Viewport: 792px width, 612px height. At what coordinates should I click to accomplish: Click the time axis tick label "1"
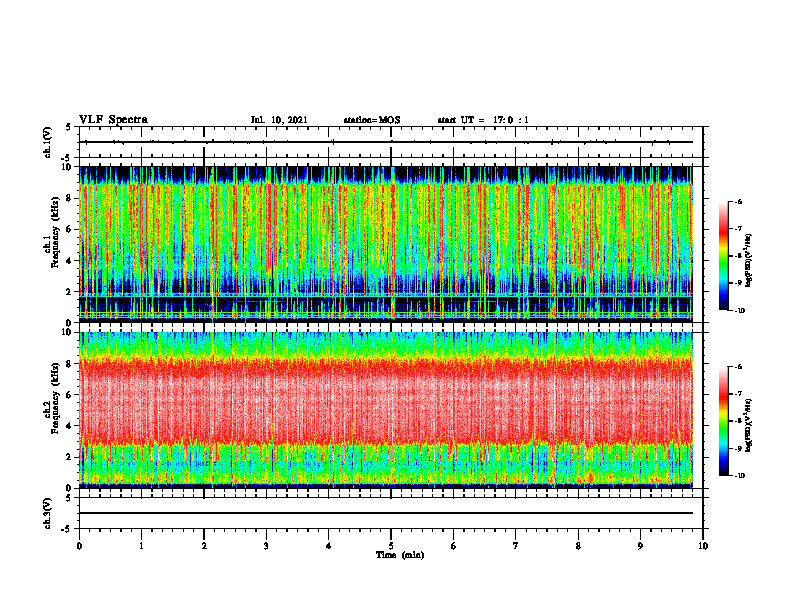tap(141, 546)
